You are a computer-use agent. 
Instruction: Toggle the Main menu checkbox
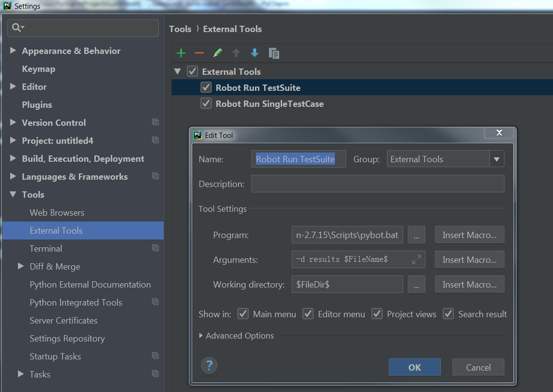tap(243, 314)
